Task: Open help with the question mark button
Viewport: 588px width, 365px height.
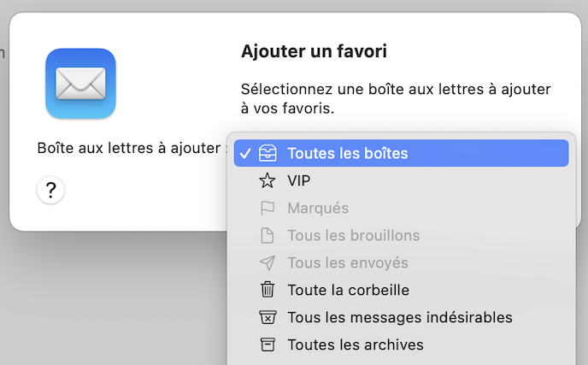Action: tap(50, 190)
